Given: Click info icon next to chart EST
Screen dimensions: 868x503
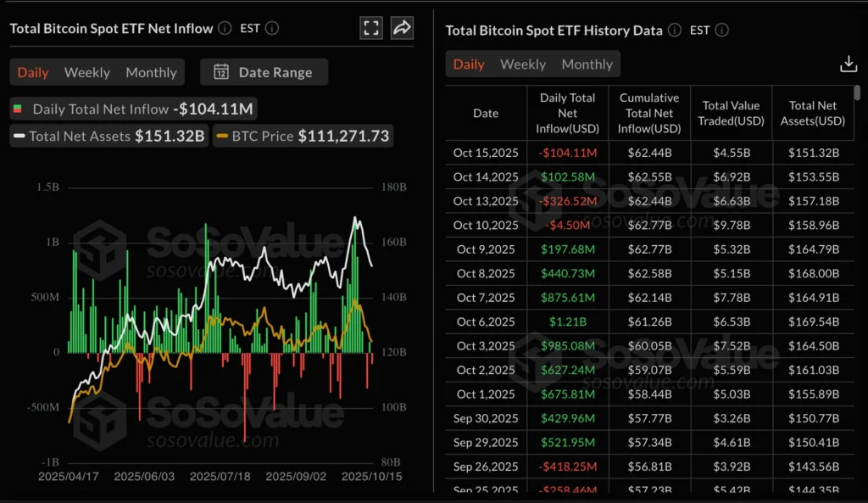Looking at the screenshot, I should point(271,28).
